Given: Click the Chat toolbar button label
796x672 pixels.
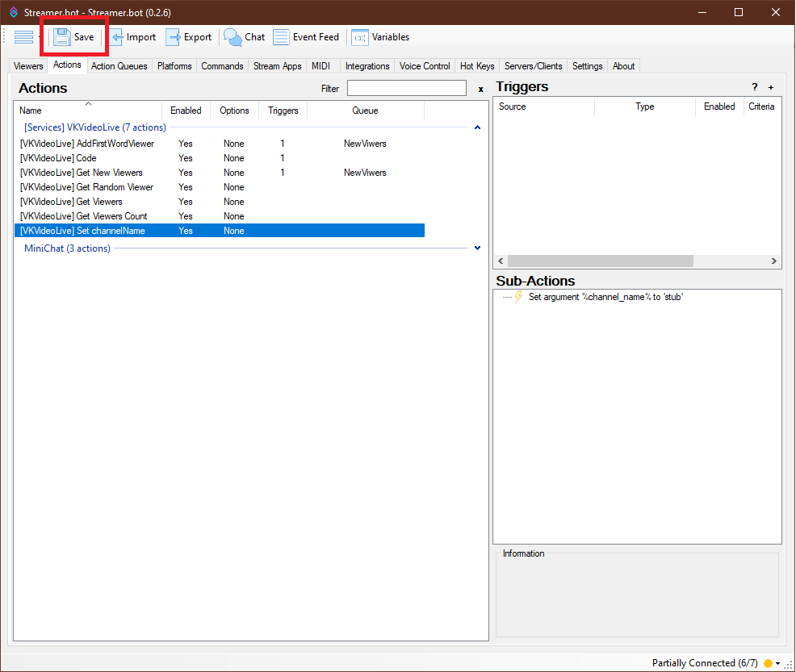Looking at the screenshot, I should point(255,37).
